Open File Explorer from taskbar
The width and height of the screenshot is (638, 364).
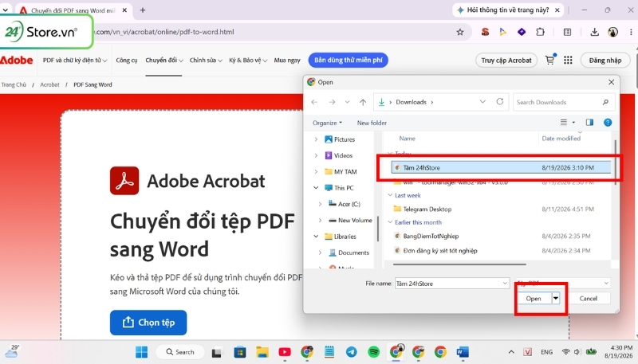[x=262, y=352]
